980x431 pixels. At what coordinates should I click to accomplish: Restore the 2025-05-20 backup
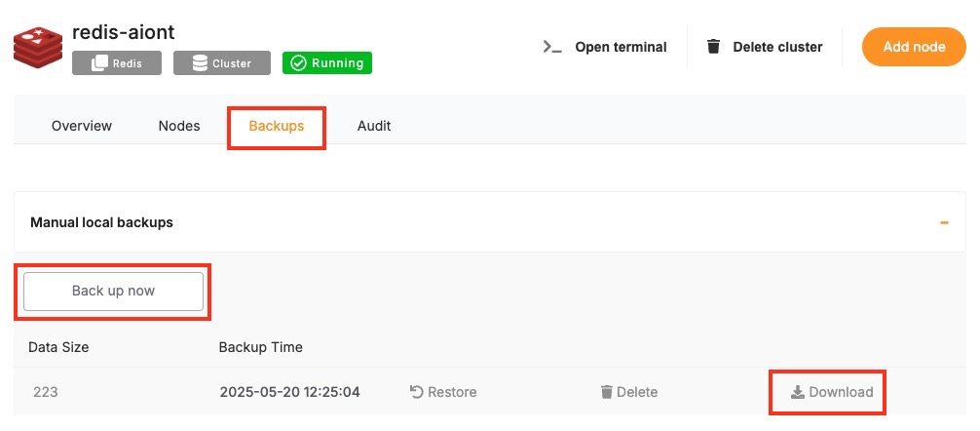click(x=443, y=392)
